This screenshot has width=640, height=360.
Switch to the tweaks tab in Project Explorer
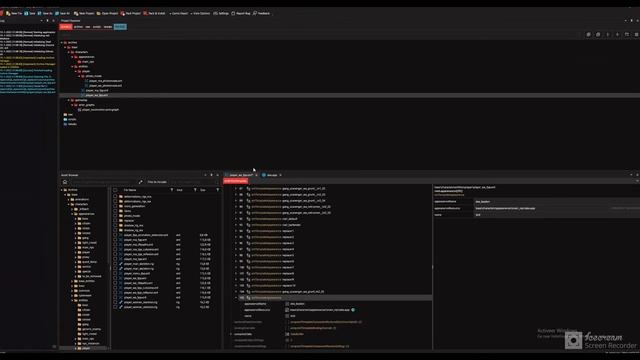click(x=108, y=27)
